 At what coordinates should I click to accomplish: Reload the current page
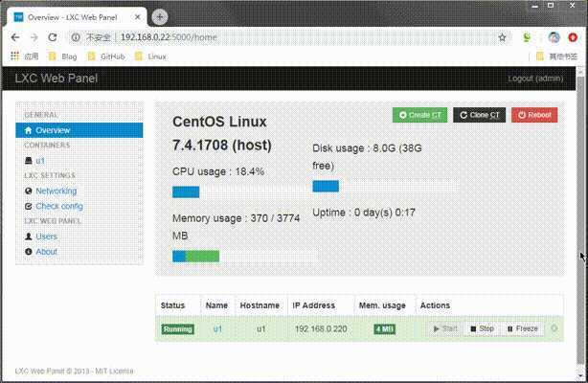click(53, 37)
